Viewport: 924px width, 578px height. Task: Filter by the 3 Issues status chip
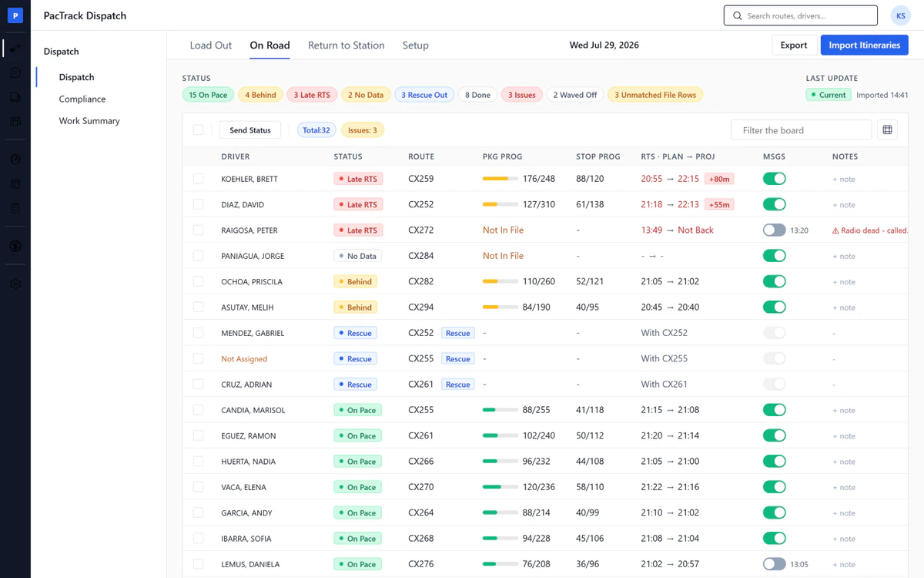click(521, 95)
